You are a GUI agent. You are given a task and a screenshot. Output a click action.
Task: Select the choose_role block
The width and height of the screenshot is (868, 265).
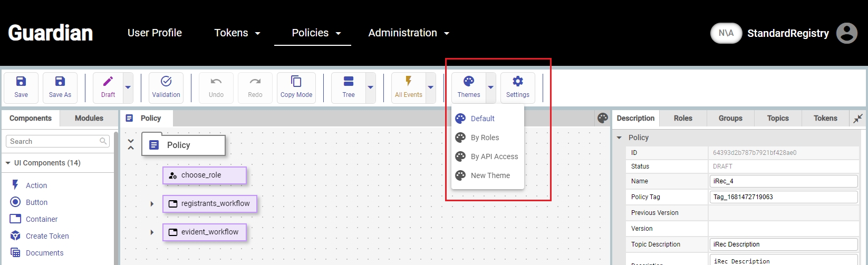204,175
